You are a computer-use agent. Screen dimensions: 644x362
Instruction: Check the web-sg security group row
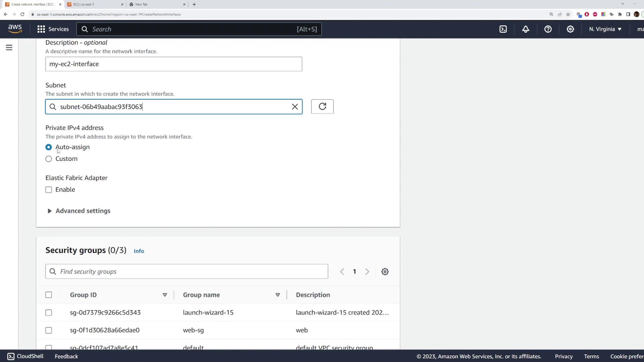tap(49, 330)
